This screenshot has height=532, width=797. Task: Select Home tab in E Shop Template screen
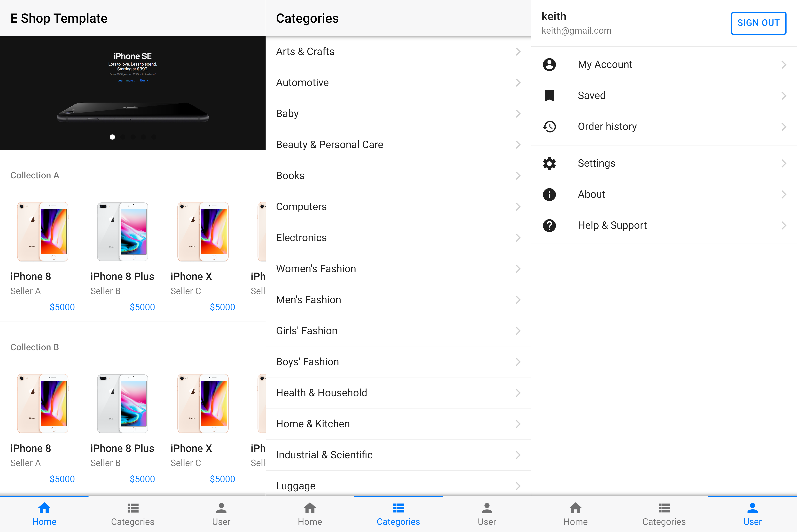(x=44, y=514)
